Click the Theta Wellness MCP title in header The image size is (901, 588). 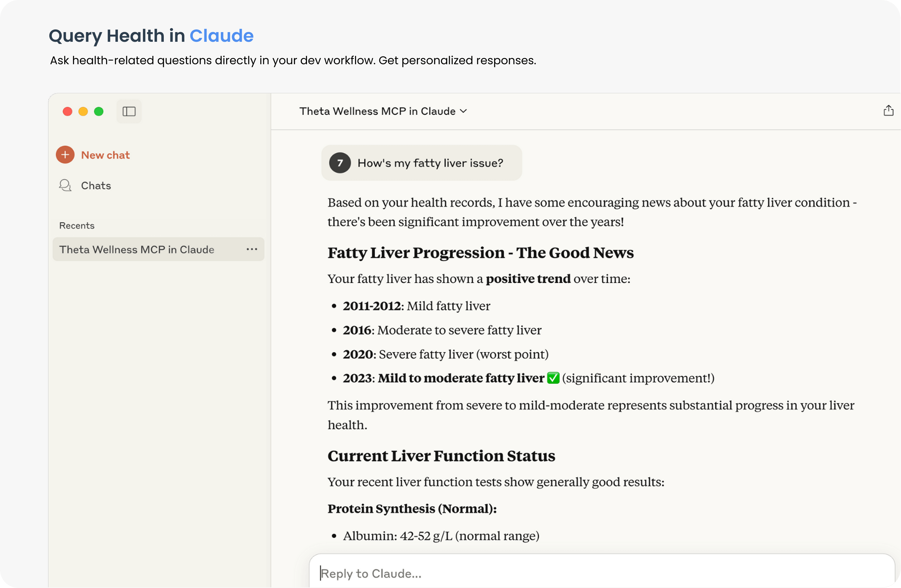click(377, 111)
